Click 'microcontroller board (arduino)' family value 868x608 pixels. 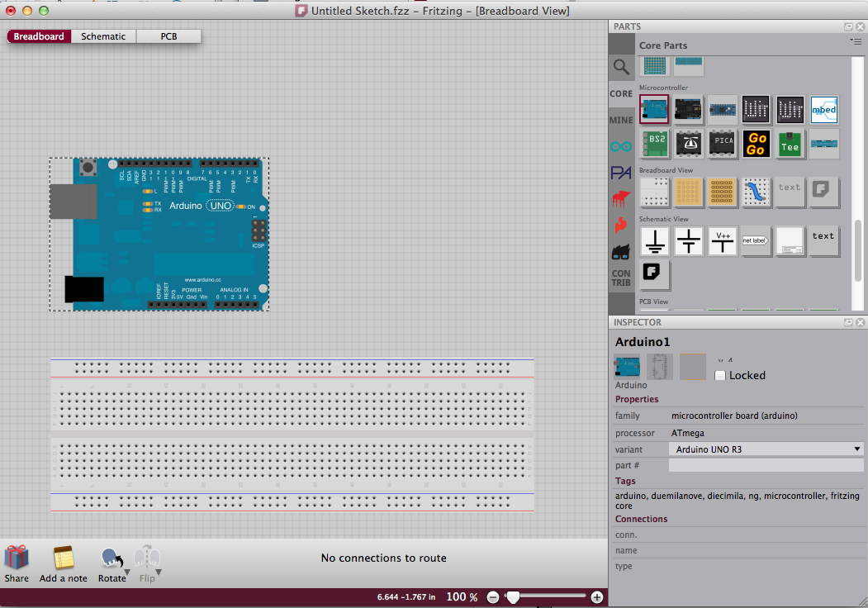tap(734, 416)
